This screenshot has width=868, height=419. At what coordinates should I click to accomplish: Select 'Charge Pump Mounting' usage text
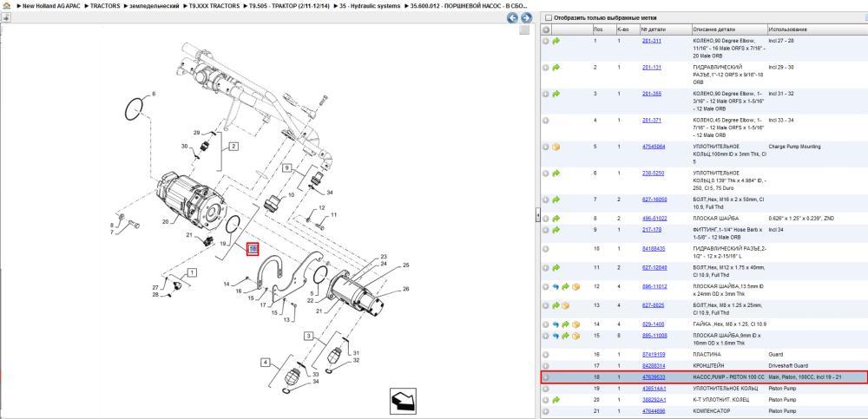(795, 147)
